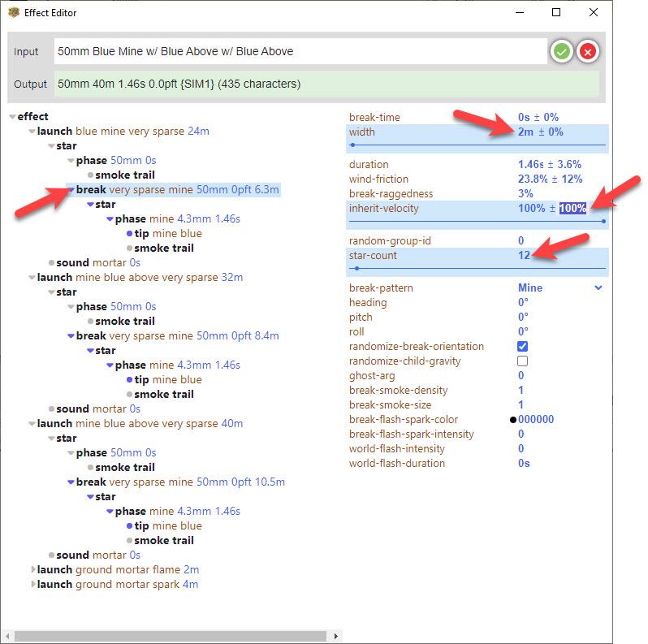Select the launch mine blue above 32m row

click(x=140, y=278)
